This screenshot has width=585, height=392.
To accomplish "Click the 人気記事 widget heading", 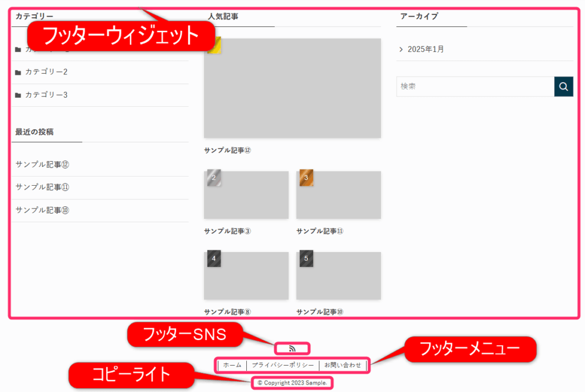I will point(223,17).
